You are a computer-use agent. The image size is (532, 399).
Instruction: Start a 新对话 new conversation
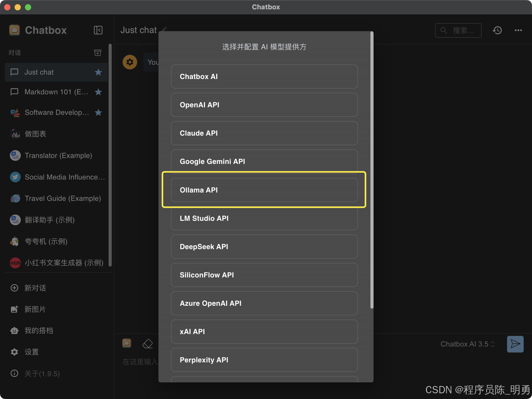pos(35,288)
